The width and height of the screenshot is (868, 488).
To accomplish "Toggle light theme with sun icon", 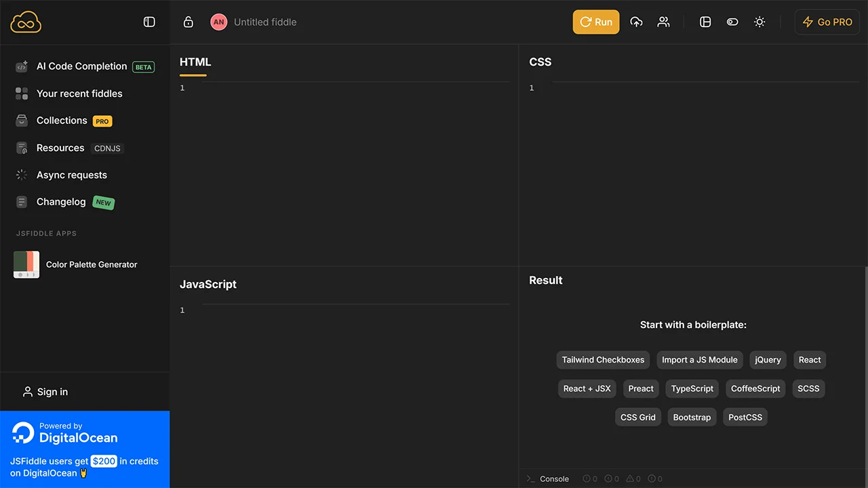I will pos(759,22).
